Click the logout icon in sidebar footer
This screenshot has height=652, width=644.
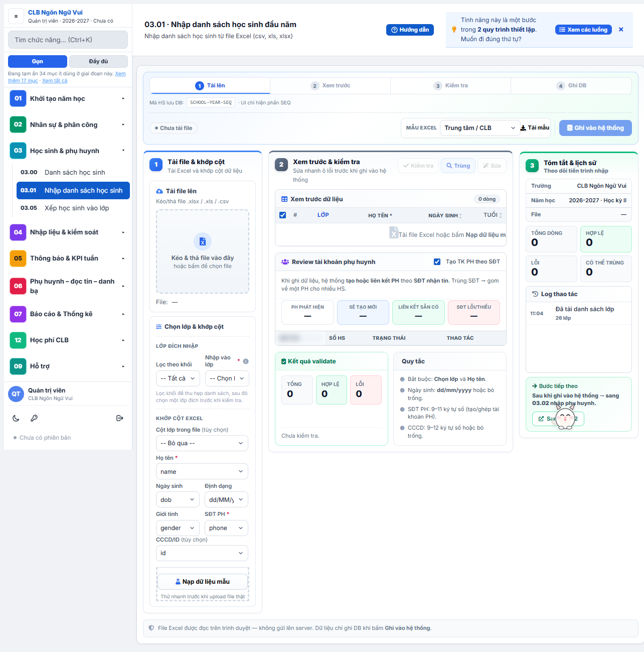(120, 418)
